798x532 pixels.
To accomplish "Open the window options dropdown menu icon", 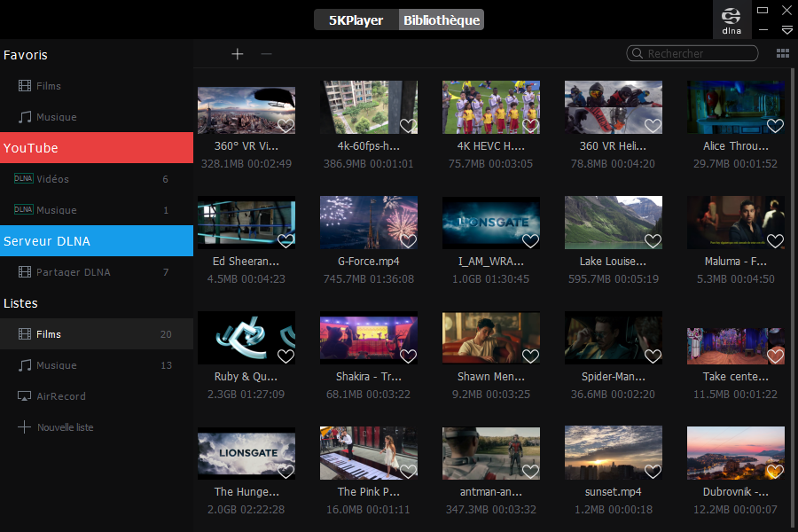I will click(x=786, y=30).
